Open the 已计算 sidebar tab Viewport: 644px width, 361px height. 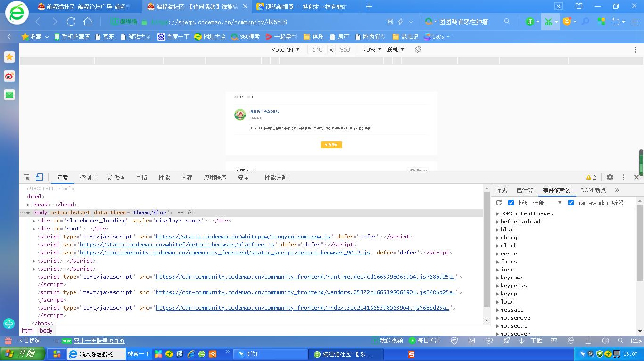(x=525, y=190)
